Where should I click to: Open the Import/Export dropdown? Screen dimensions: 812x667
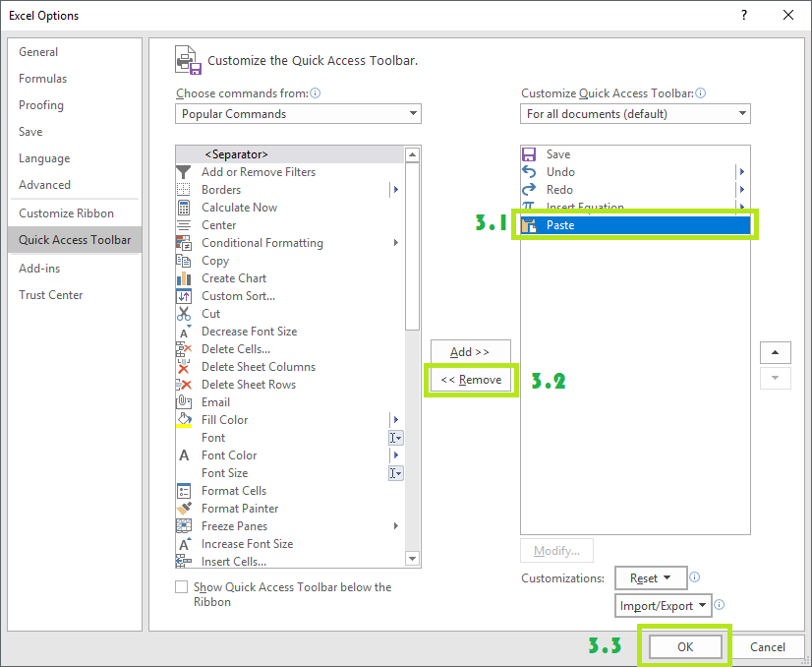click(x=663, y=605)
